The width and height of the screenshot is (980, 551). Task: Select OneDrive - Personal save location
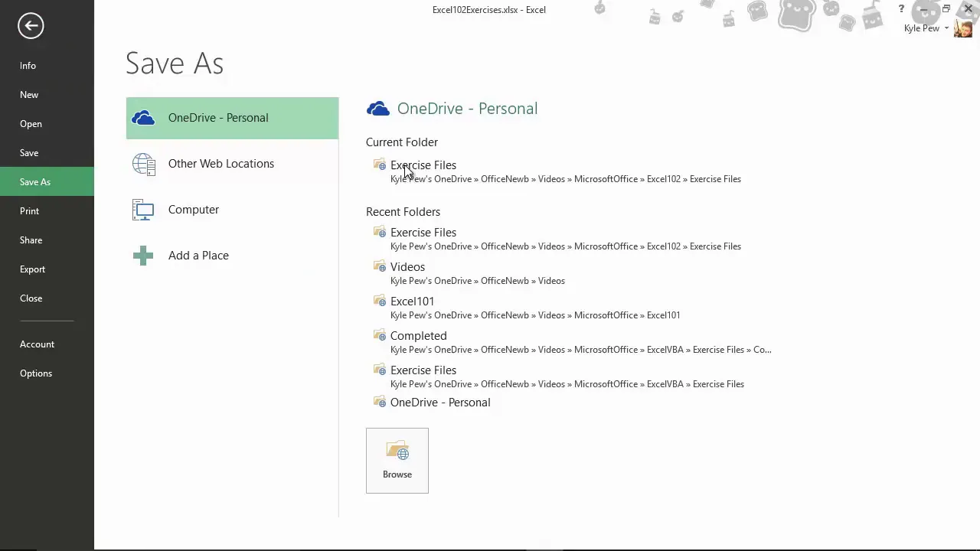[232, 118]
